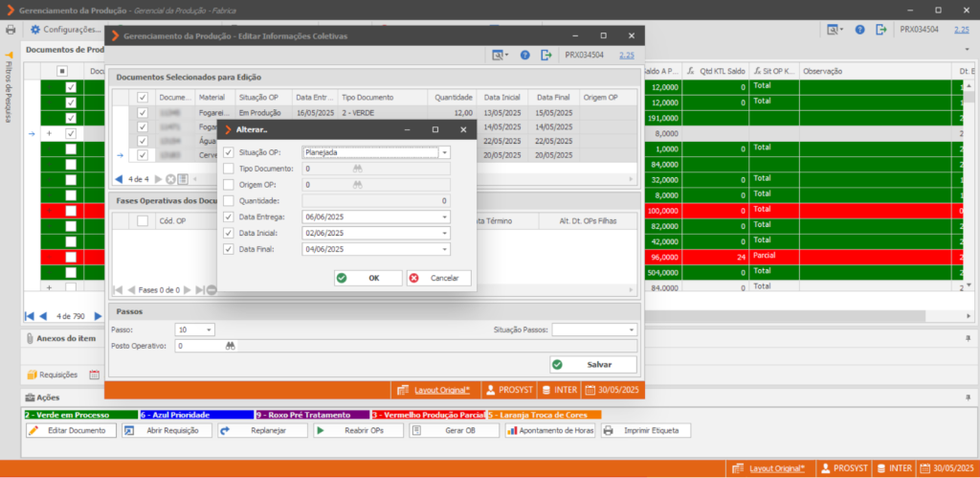
Task: Open the Filtros de Pesquisa side panel
Action: (x=9, y=86)
